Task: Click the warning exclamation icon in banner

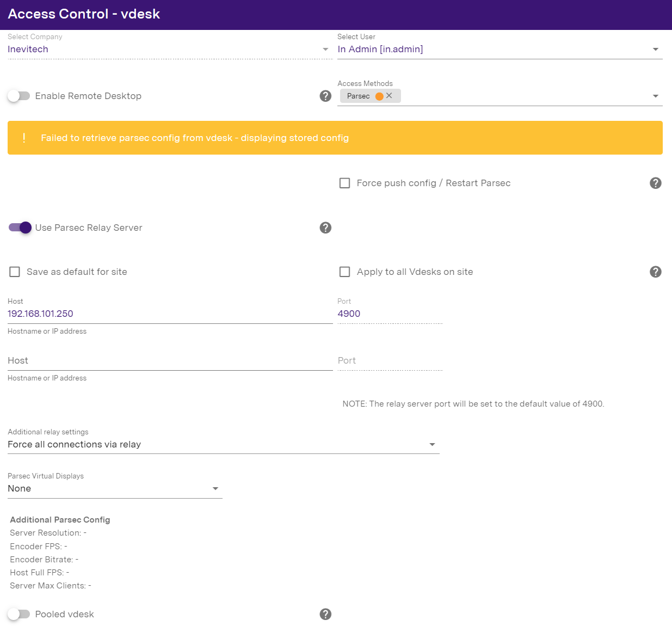Action: 24,138
